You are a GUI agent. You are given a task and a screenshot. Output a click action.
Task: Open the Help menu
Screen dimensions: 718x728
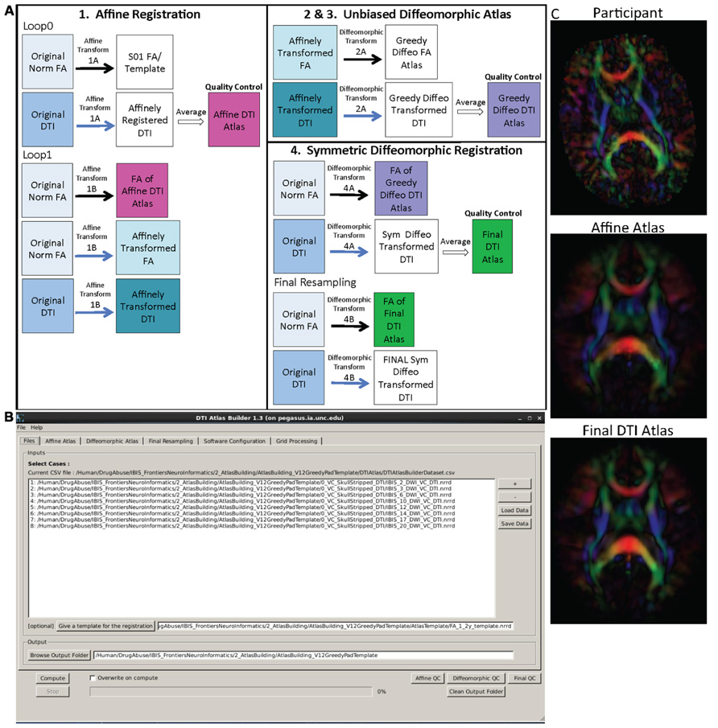click(36, 427)
